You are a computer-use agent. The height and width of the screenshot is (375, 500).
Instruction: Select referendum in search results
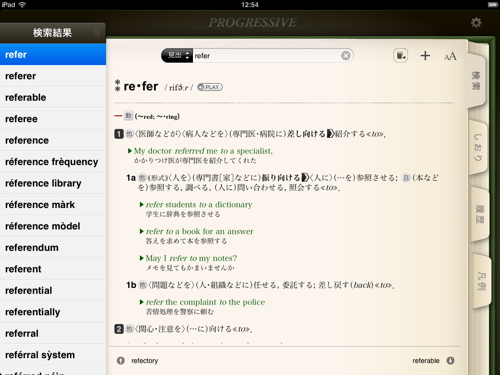[x=53, y=247]
